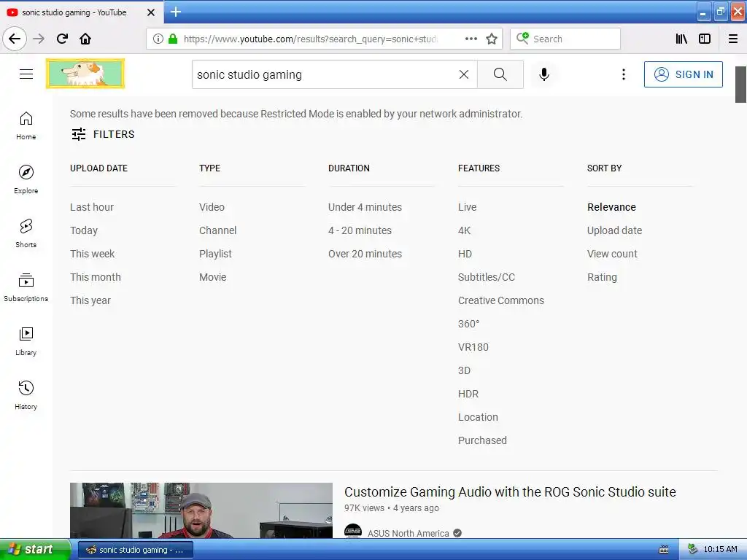
Task: Collapse the FILTERS panel
Action: pyautogui.click(x=103, y=134)
